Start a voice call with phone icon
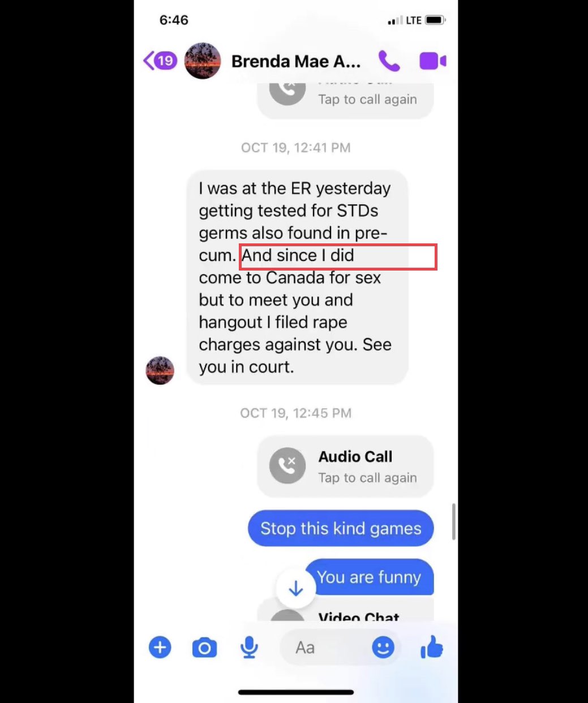Image resolution: width=588 pixels, height=703 pixels. [x=389, y=61]
